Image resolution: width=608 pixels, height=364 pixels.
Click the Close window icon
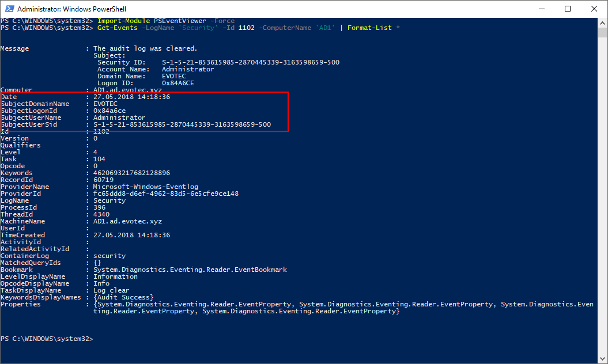594,9
